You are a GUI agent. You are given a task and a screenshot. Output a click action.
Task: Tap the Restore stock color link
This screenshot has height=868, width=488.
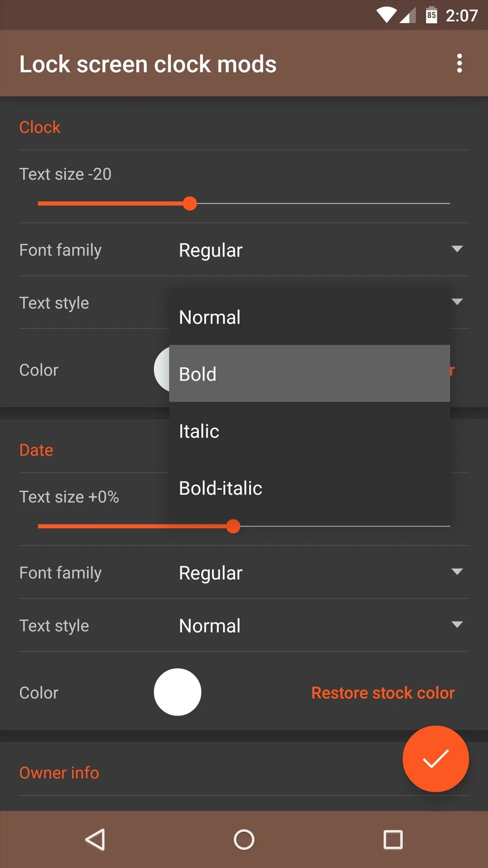383,693
